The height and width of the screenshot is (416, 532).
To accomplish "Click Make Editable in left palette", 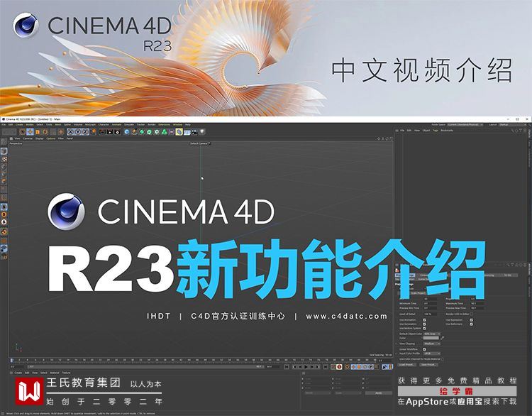I will point(4,141).
